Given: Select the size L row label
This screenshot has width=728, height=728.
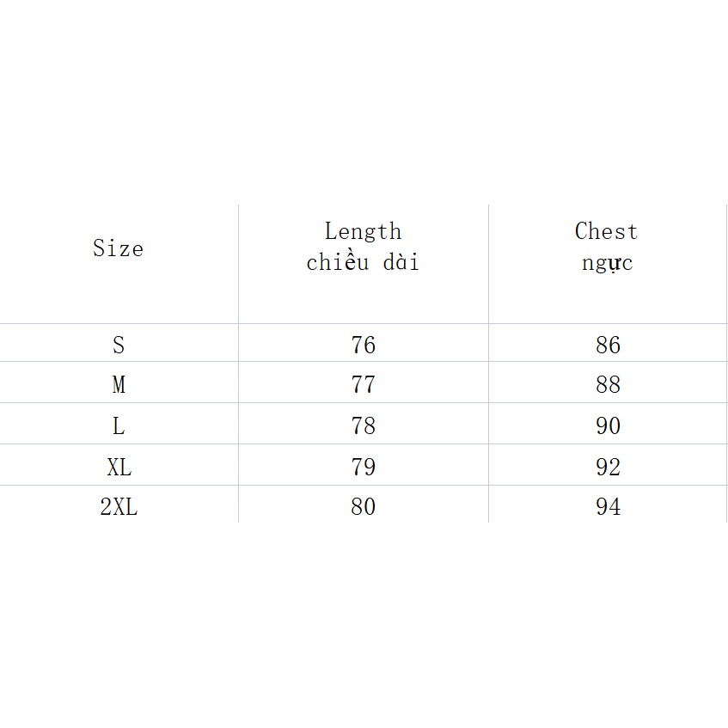Looking at the screenshot, I should pyautogui.click(x=119, y=426).
